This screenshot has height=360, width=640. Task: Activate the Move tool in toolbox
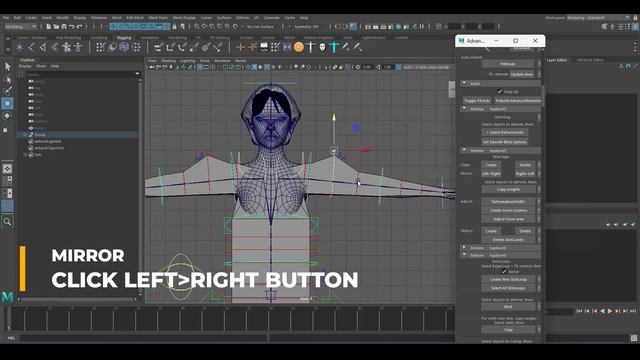point(7,103)
